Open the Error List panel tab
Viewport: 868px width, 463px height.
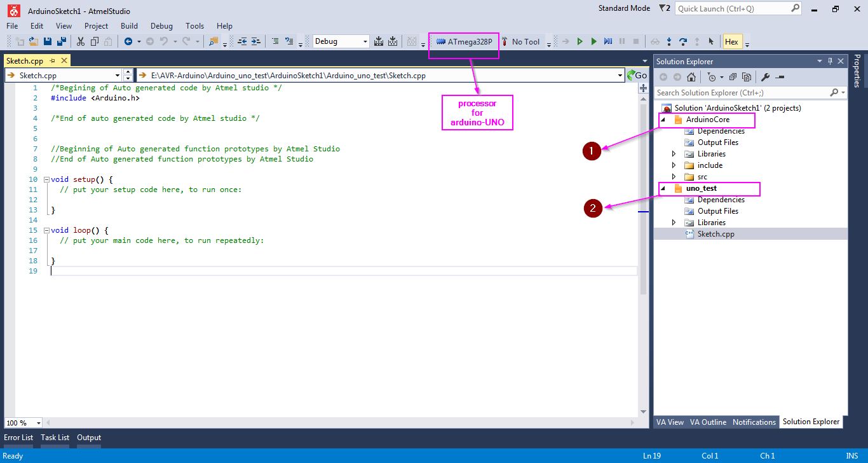(18, 438)
